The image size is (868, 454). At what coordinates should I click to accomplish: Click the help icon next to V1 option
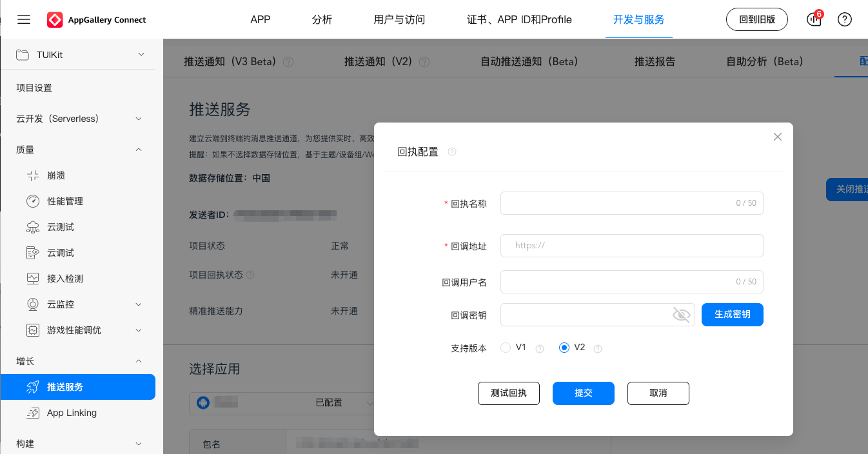(x=540, y=348)
